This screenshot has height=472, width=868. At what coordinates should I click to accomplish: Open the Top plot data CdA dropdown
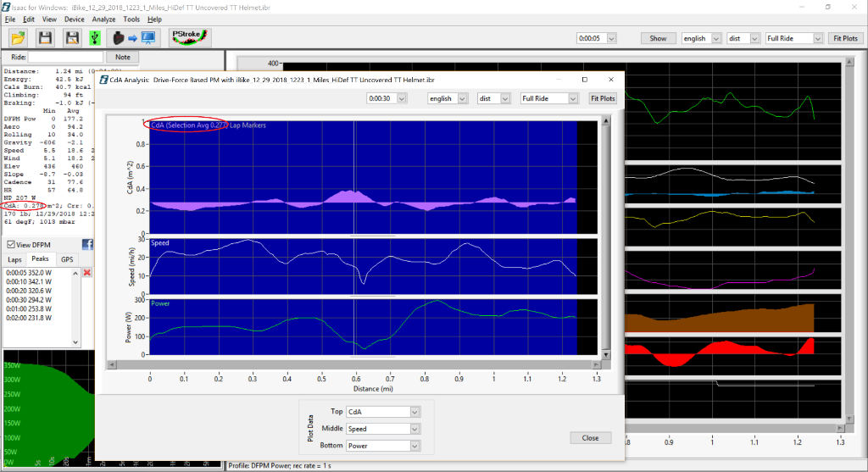click(384, 412)
